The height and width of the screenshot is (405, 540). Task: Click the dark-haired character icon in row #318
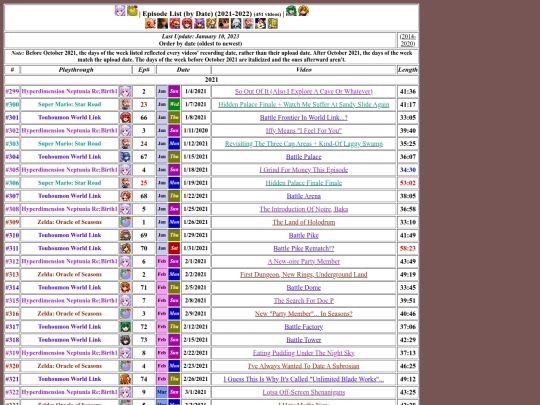125,340
